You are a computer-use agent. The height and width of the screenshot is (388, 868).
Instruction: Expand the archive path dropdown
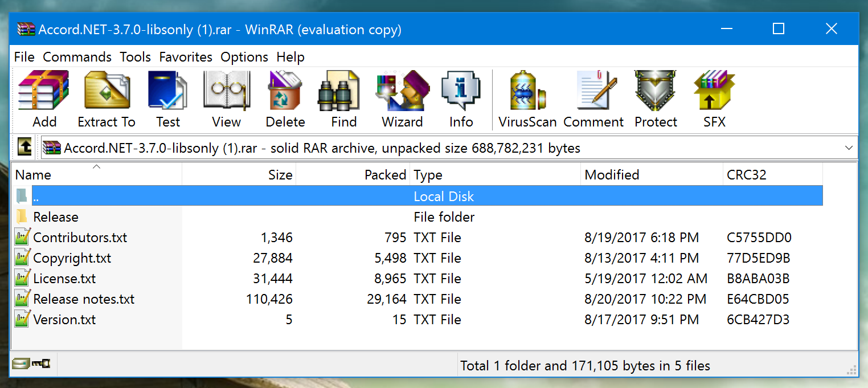(849, 148)
